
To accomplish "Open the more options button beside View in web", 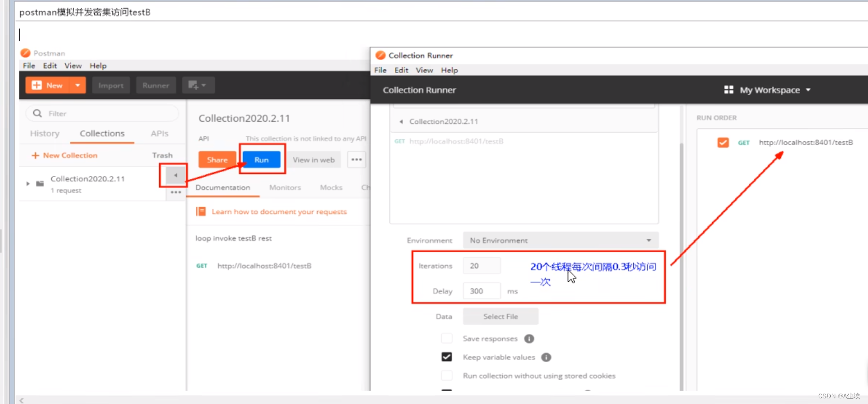I will pos(357,160).
